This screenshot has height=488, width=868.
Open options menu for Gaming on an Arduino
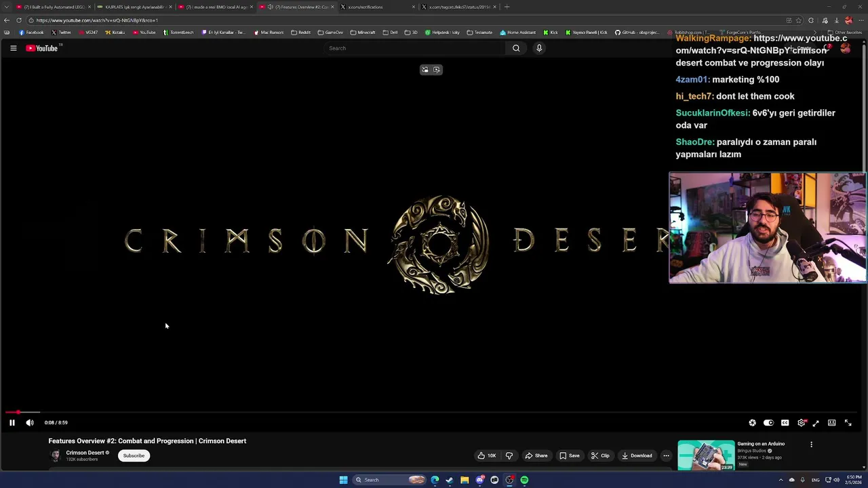point(811,445)
